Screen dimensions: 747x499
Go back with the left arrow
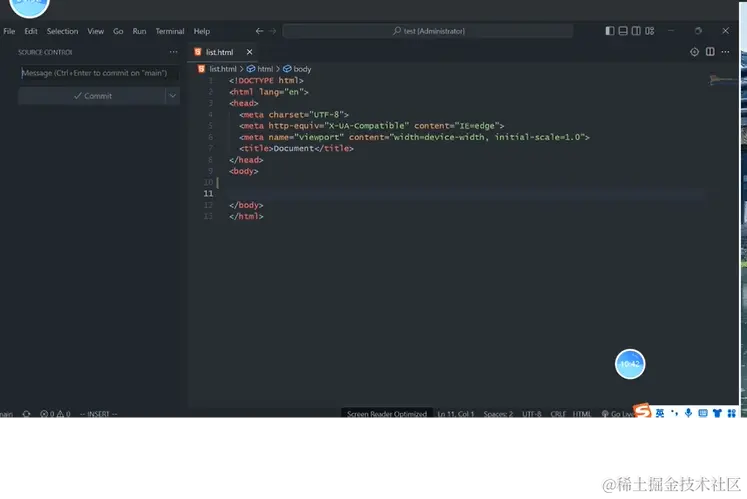tap(259, 31)
